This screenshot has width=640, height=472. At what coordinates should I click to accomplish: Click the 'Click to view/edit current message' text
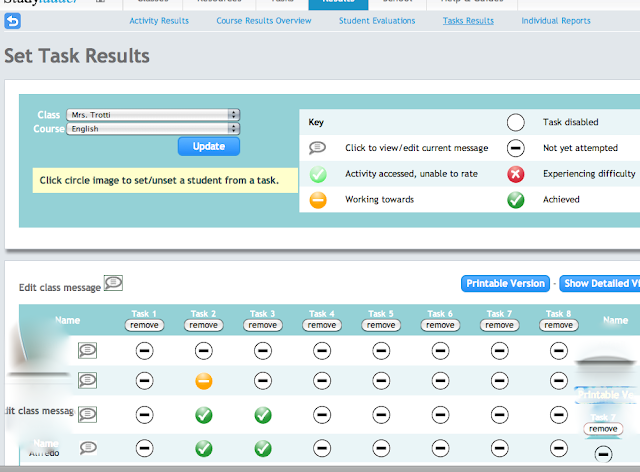coord(417,148)
